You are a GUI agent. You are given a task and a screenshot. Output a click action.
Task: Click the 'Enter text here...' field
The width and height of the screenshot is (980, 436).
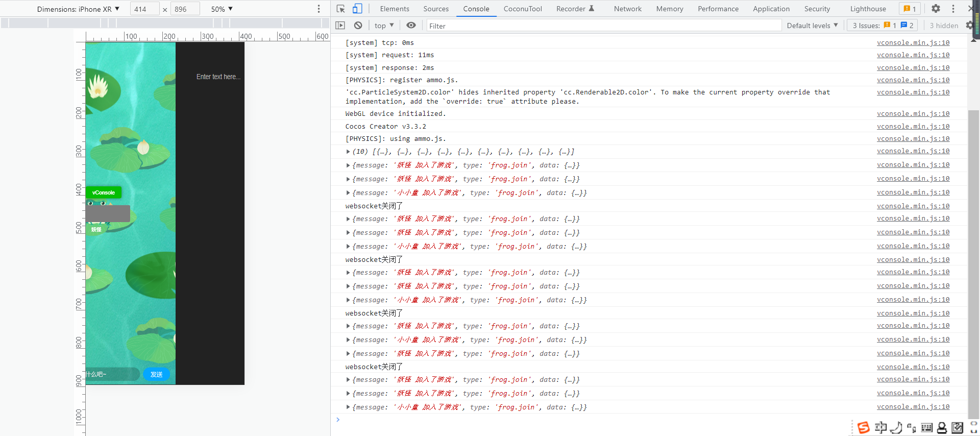tap(218, 77)
